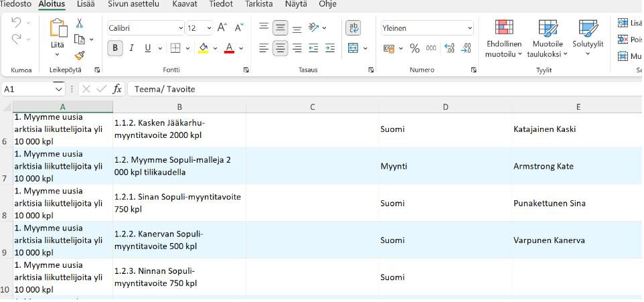Click the increase decimal places icon

[x=449, y=48]
